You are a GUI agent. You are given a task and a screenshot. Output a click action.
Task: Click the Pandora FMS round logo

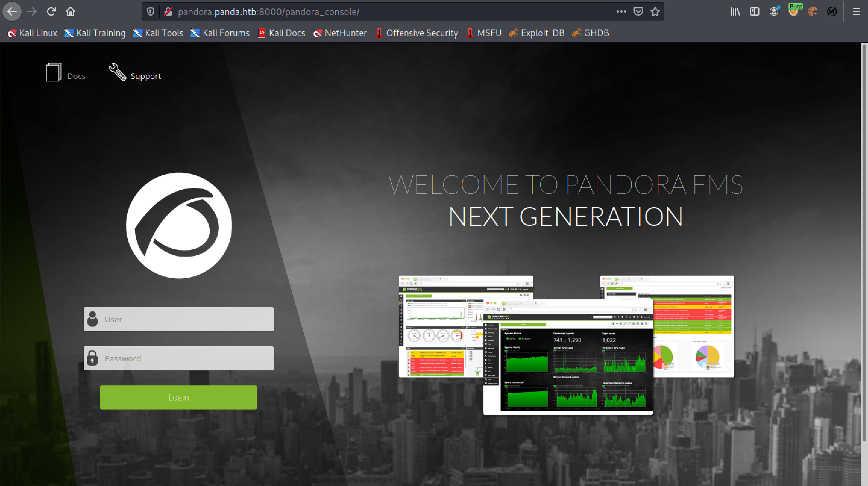pos(179,226)
